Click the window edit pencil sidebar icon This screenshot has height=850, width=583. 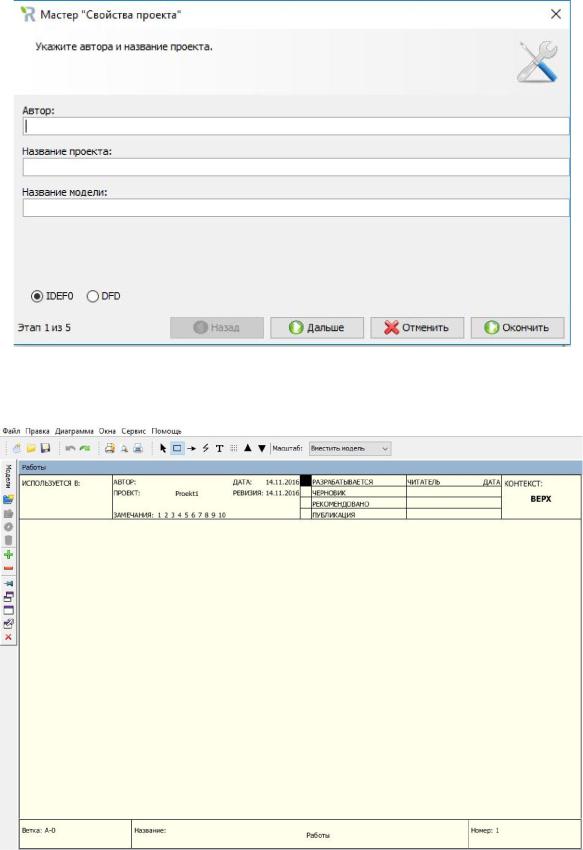8,624
